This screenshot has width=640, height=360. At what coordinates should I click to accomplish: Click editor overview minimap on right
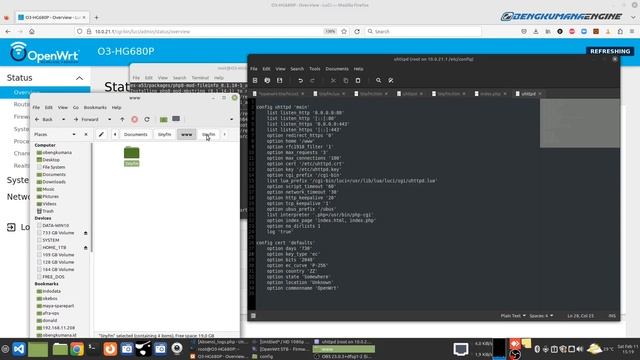point(580,123)
